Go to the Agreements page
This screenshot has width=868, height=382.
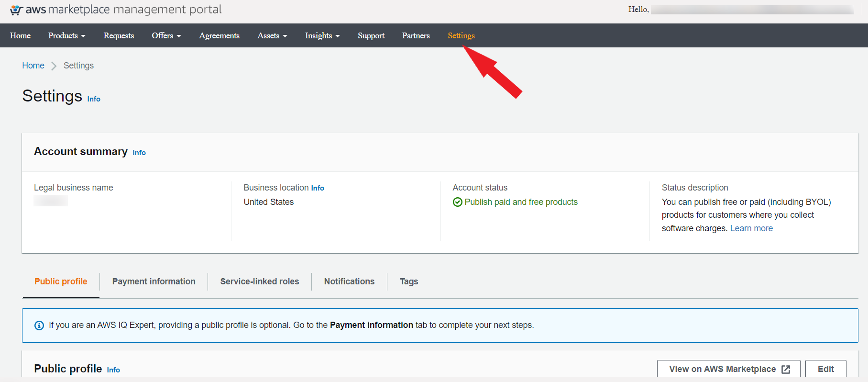point(219,35)
